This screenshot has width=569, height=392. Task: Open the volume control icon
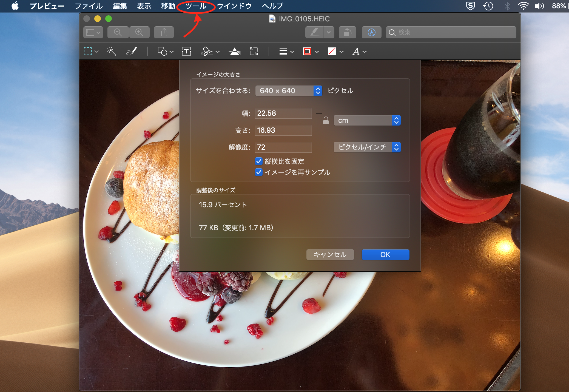539,6
